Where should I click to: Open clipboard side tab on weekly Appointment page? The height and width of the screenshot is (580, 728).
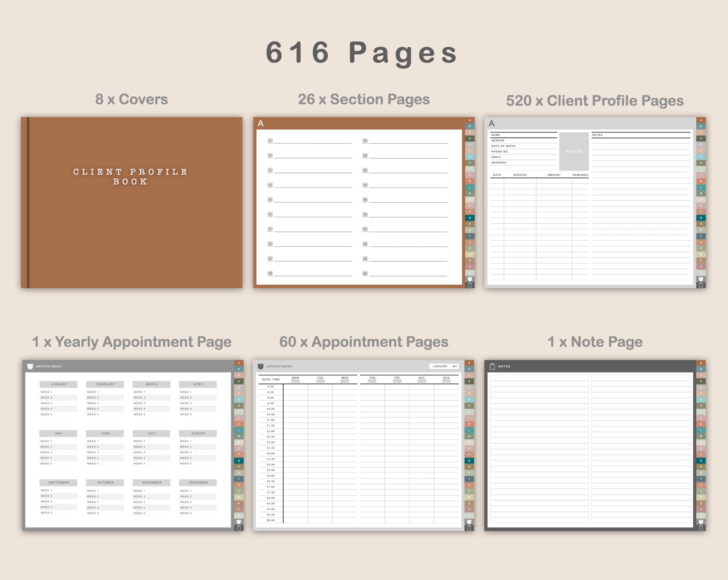(469, 528)
